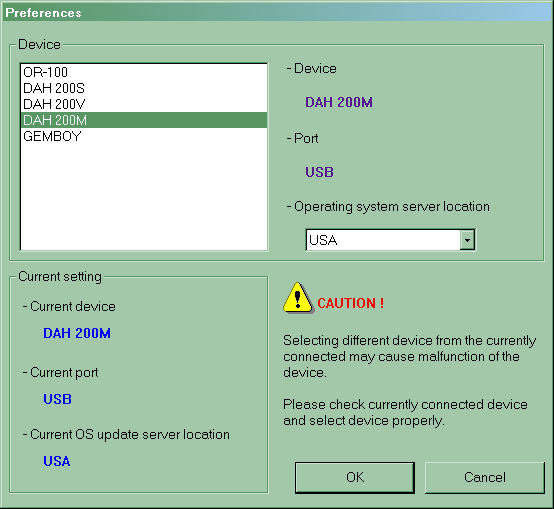Select OR-100 in the device list
Viewport: 554px width, 509px height.
click(x=144, y=72)
